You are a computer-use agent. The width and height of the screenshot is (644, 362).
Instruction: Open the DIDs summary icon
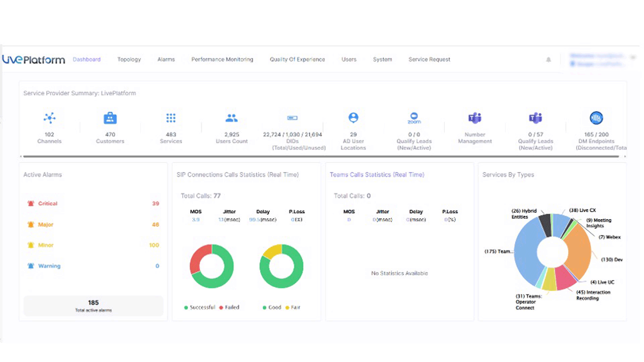click(292, 118)
